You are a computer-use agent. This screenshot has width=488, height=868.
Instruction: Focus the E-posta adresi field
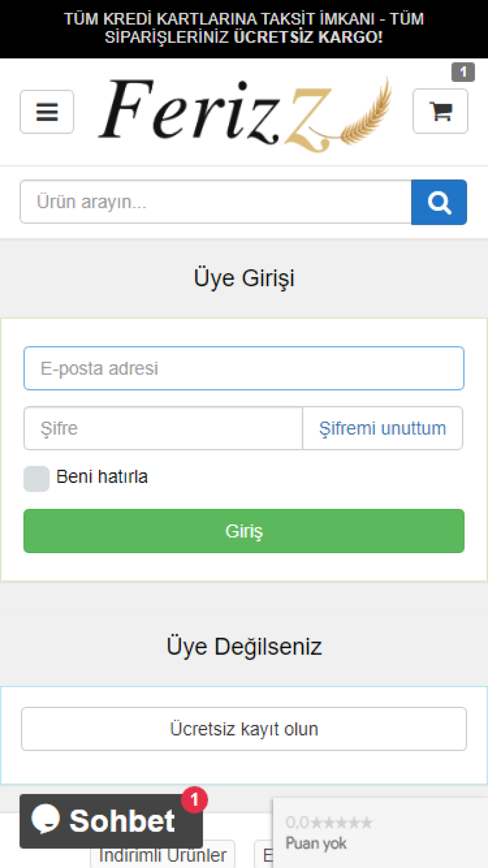coord(244,369)
